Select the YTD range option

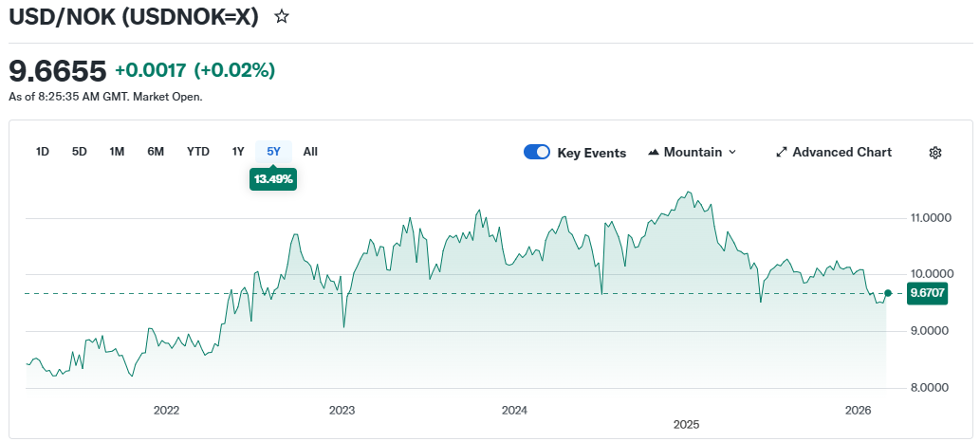click(198, 152)
